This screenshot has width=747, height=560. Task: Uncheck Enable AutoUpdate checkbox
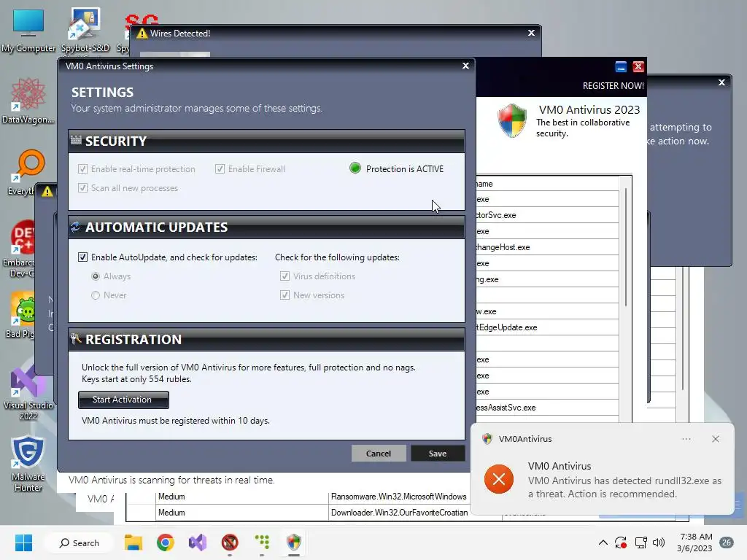point(83,257)
